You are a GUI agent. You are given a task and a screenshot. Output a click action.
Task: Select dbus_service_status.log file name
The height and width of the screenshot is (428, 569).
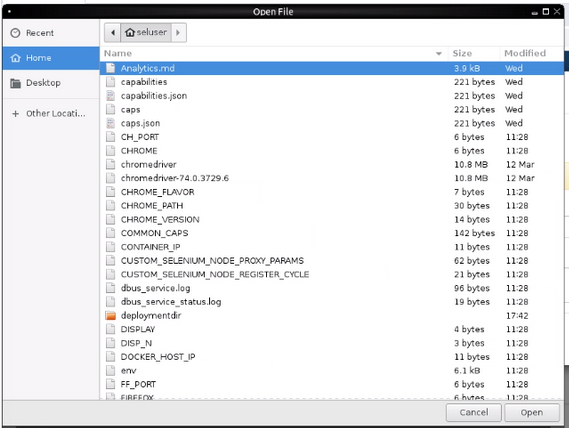tap(171, 302)
